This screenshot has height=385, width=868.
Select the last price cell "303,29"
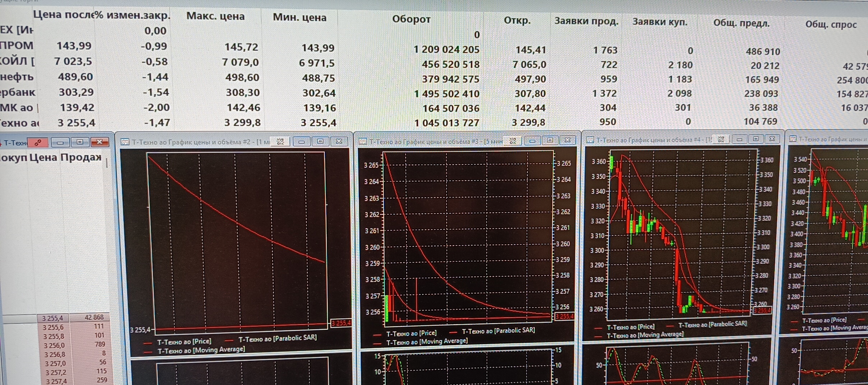76,92
